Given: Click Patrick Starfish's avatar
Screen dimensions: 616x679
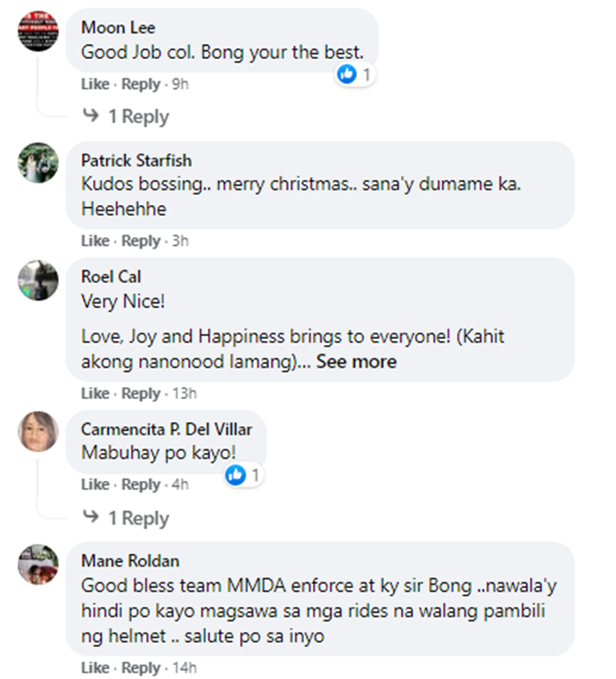Looking at the screenshot, I should tap(38, 163).
